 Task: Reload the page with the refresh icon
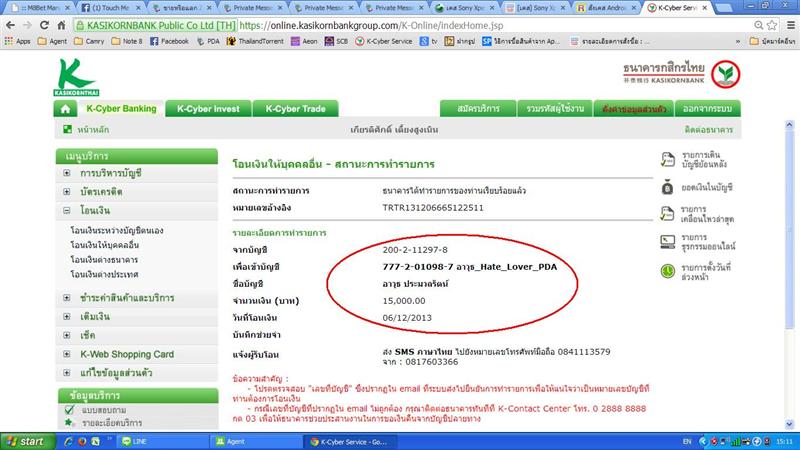pos(44,25)
